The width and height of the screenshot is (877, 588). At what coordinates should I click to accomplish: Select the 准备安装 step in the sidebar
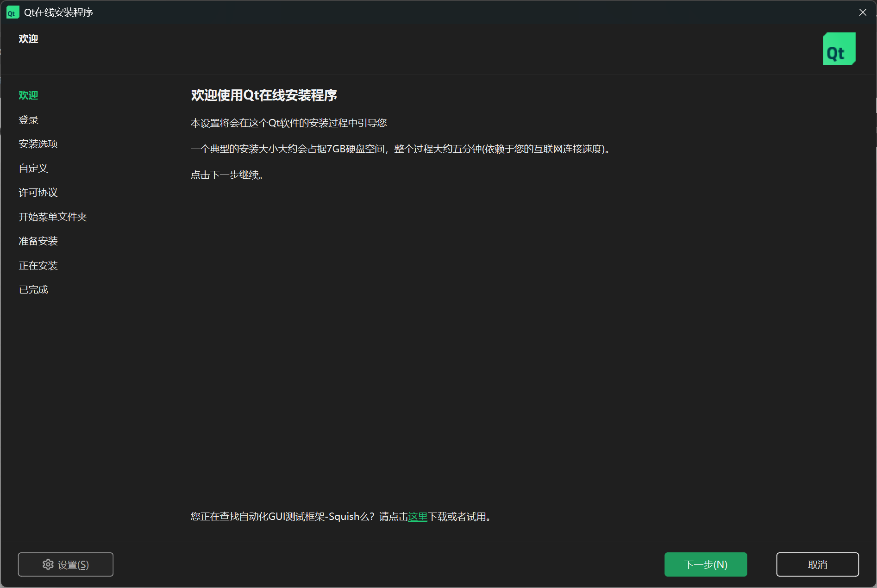tap(38, 241)
